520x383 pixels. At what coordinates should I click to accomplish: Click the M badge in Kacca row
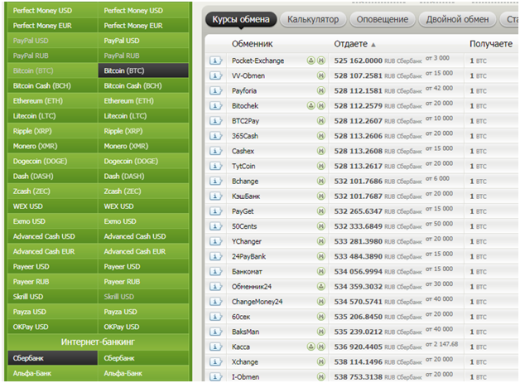point(321,347)
